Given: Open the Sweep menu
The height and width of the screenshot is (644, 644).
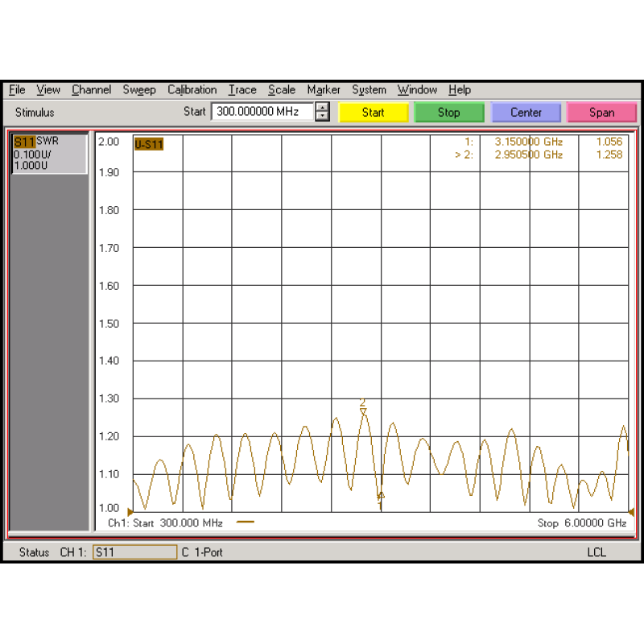Looking at the screenshot, I should 139,90.
